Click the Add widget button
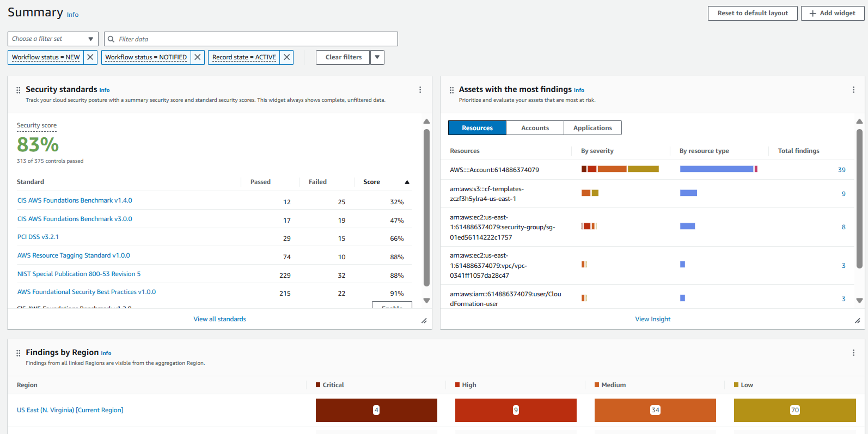This screenshot has height=434, width=868. tap(832, 13)
